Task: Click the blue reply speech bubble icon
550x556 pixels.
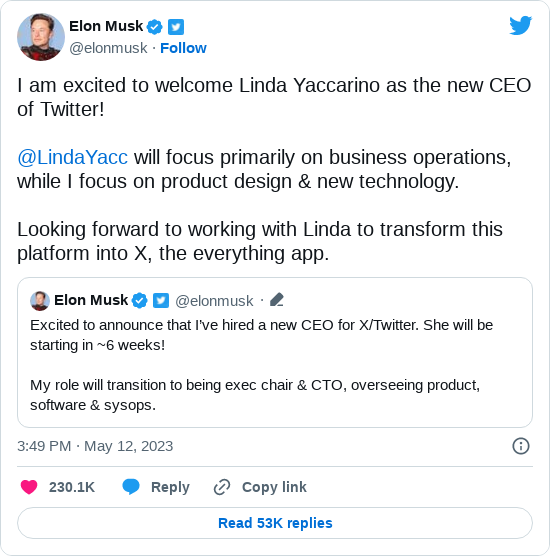Action: 131,486
